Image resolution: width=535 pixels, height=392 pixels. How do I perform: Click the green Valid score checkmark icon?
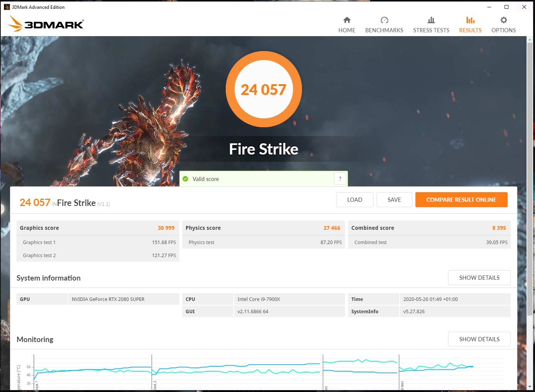[x=185, y=179]
